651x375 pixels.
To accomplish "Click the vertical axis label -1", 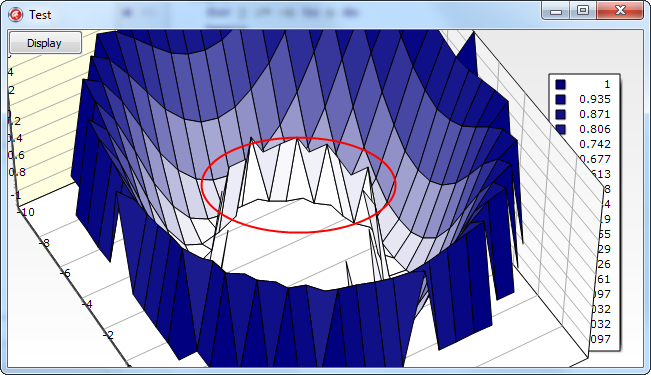I will (16, 195).
